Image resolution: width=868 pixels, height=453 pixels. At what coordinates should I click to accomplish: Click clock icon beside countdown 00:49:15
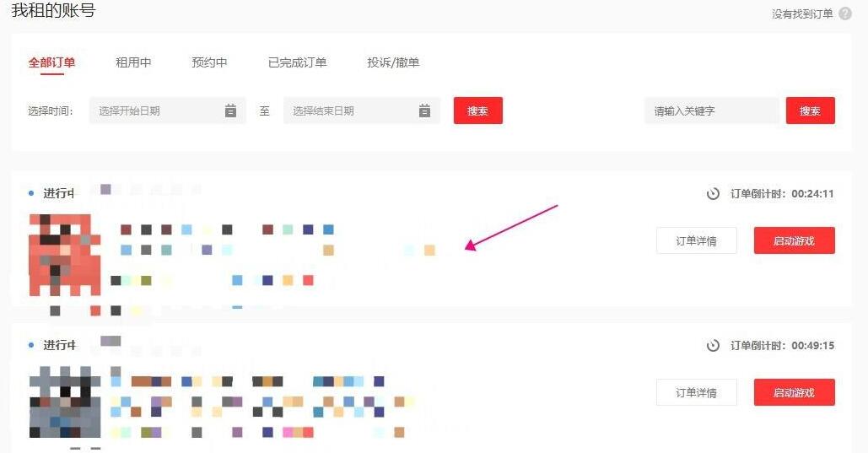point(714,346)
